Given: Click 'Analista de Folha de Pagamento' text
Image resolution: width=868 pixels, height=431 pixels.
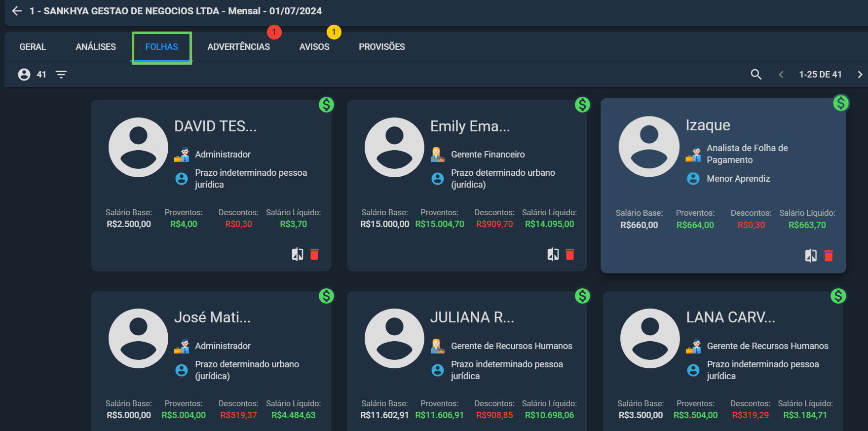Looking at the screenshot, I should 747,154.
